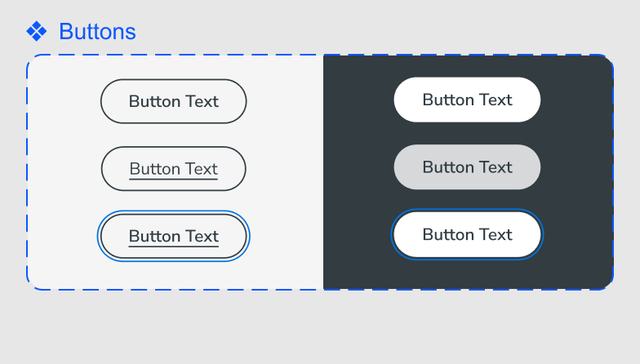Select "Button Text" label in unringed white button

(467, 100)
